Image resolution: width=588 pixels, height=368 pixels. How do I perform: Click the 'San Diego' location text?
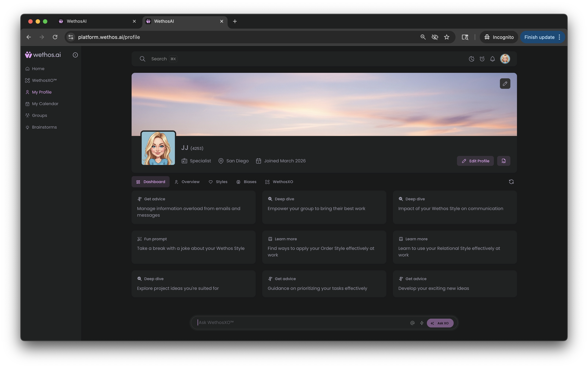(x=237, y=161)
